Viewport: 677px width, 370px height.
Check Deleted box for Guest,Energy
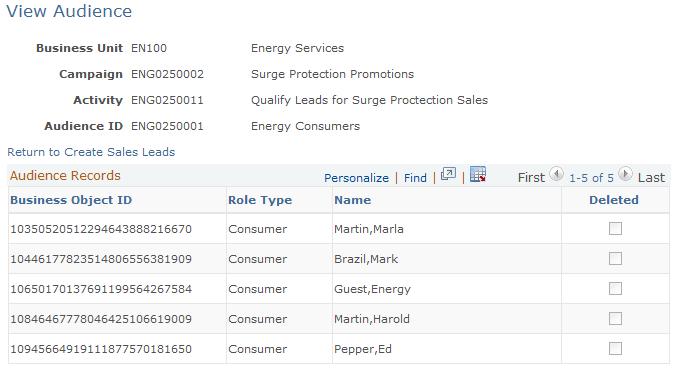pos(615,288)
